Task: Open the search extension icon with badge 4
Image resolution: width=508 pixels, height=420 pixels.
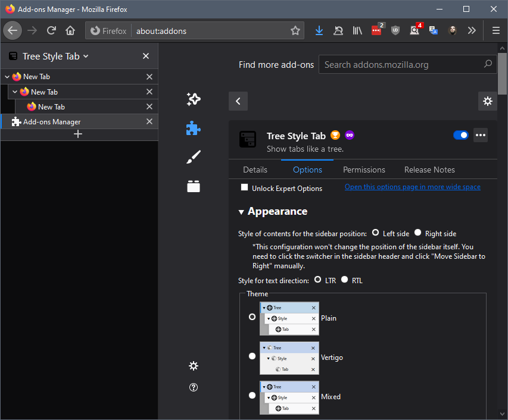Action: 414,31
